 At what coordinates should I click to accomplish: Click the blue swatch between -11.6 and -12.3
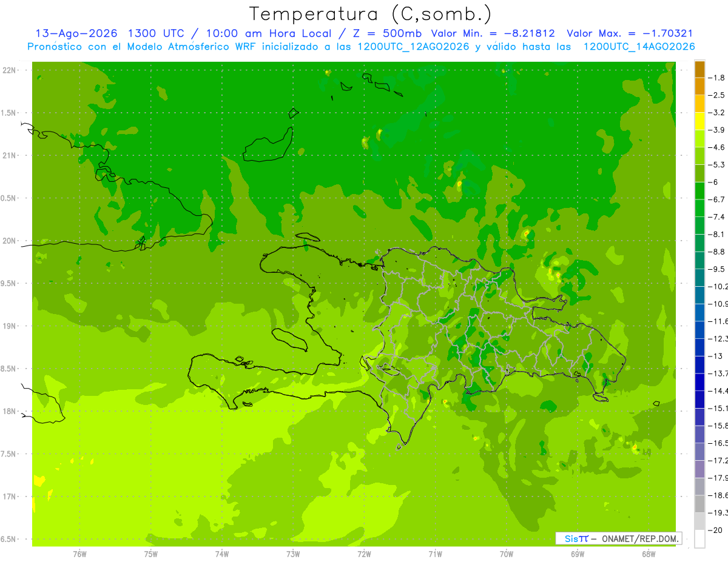(x=699, y=330)
